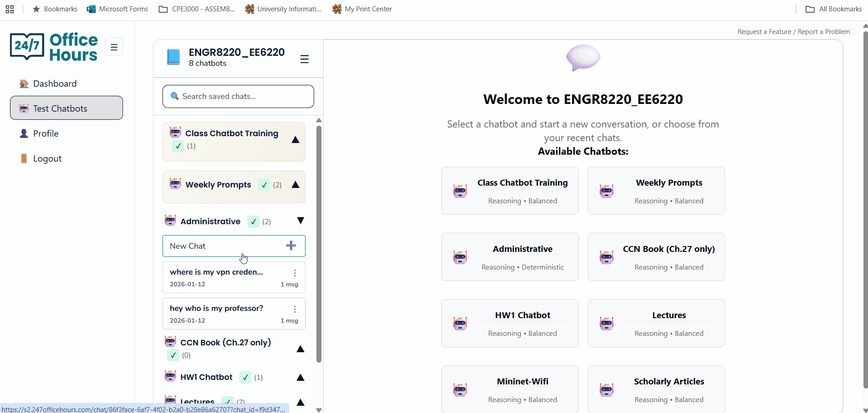
Task: Open options menu on the vpn credentials chat
Action: click(x=295, y=273)
